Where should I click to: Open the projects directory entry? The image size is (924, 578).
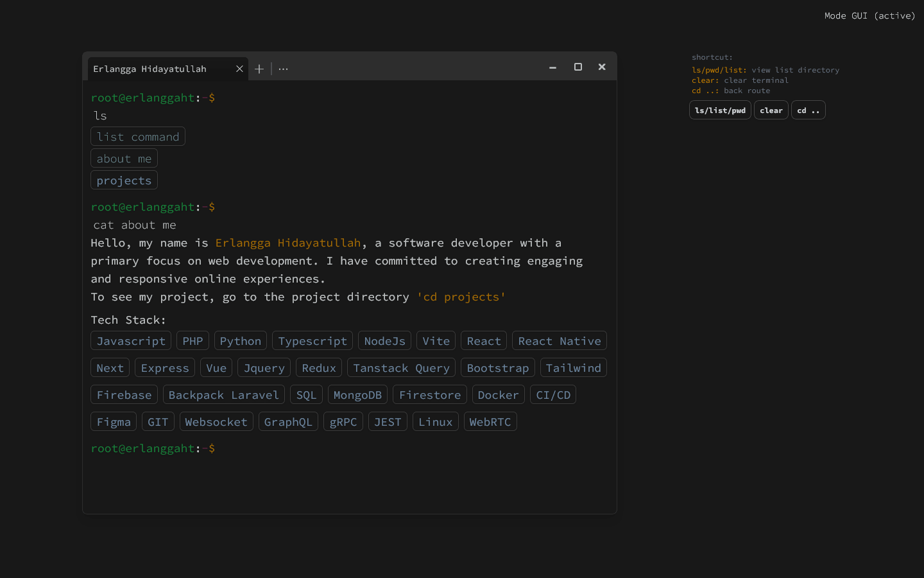coord(124,180)
